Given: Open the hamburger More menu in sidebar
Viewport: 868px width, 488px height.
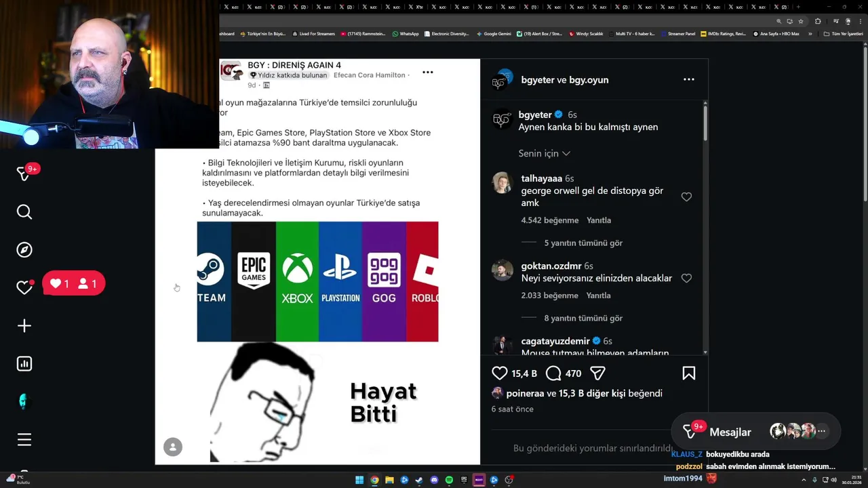Looking at the screenshot, I should 24,440.
